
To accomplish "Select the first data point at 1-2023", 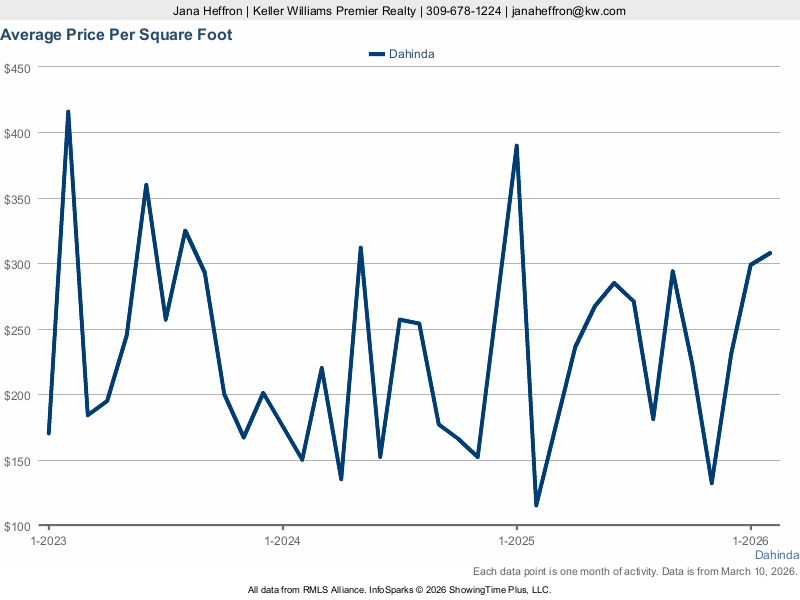I will tap(48, 433).
